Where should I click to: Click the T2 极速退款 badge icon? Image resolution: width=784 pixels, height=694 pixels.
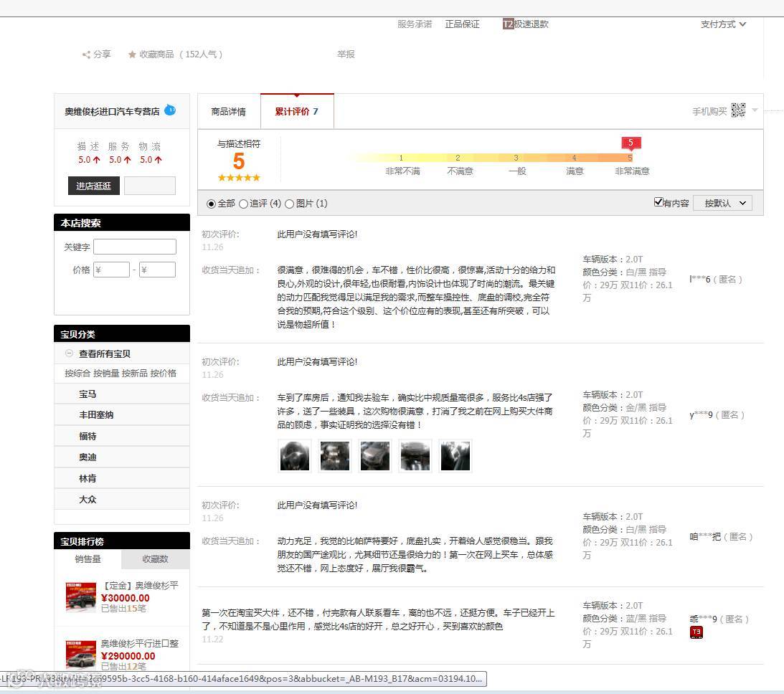coord(508,24)
